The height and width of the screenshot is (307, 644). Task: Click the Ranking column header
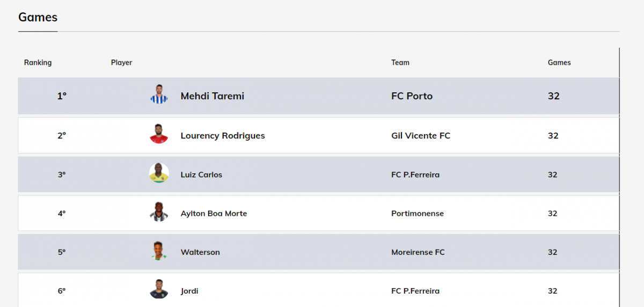point(38,63)
